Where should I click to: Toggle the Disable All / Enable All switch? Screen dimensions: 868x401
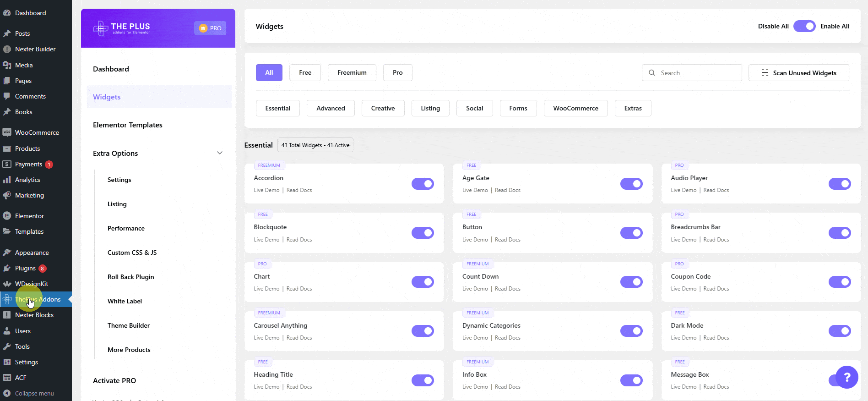pyautogui.click(x=804, y=26)
